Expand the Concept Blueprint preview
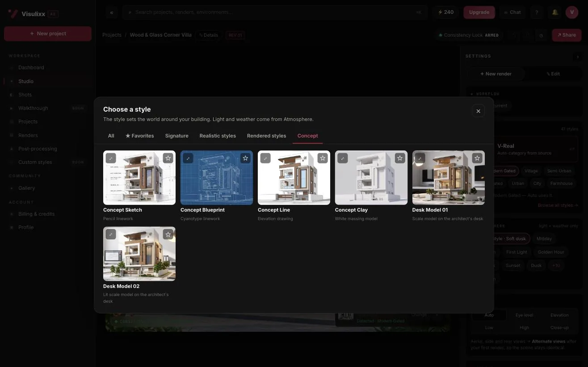588x367 pixels. point(188,158)
